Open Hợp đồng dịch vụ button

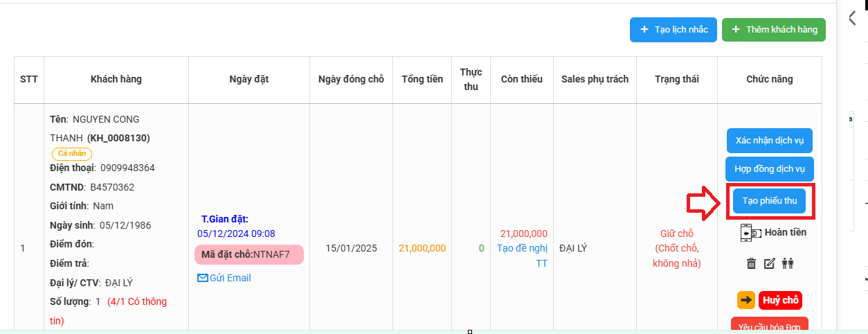click(770, 169)
